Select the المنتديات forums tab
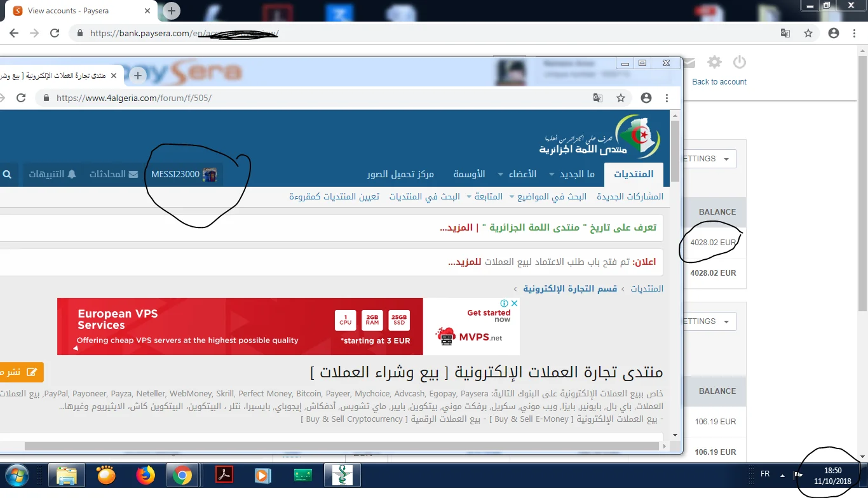The image size is (868, 498). click(x=634, y=174)
